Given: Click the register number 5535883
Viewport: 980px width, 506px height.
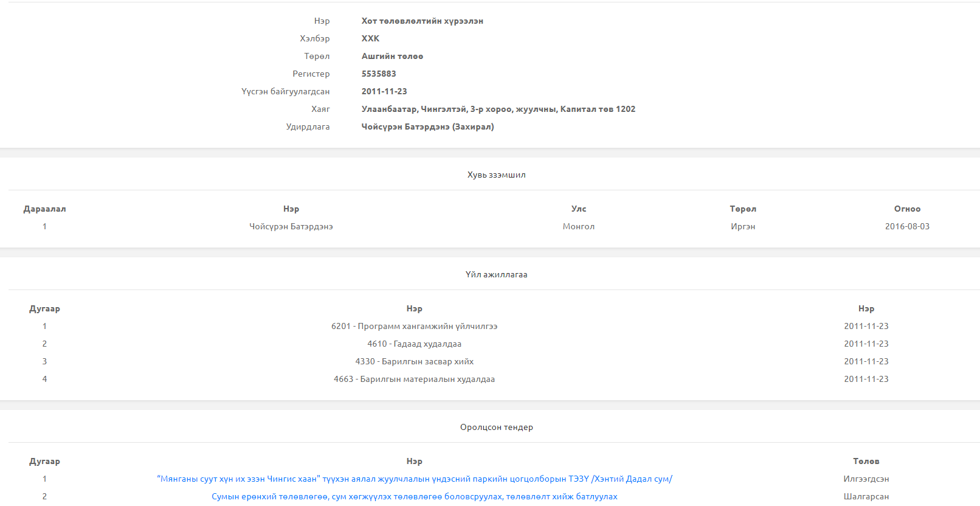Looking at the screenshot, I should pos(379,74).
